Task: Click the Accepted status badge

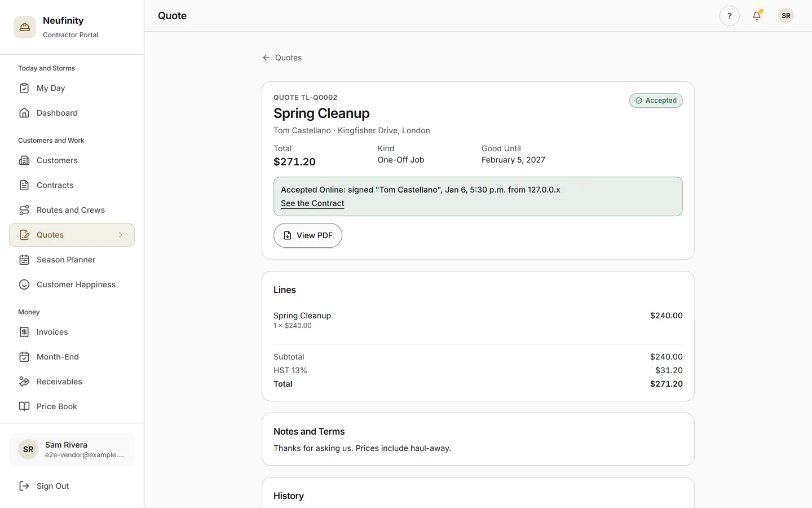Action: [x=656, y=100]
